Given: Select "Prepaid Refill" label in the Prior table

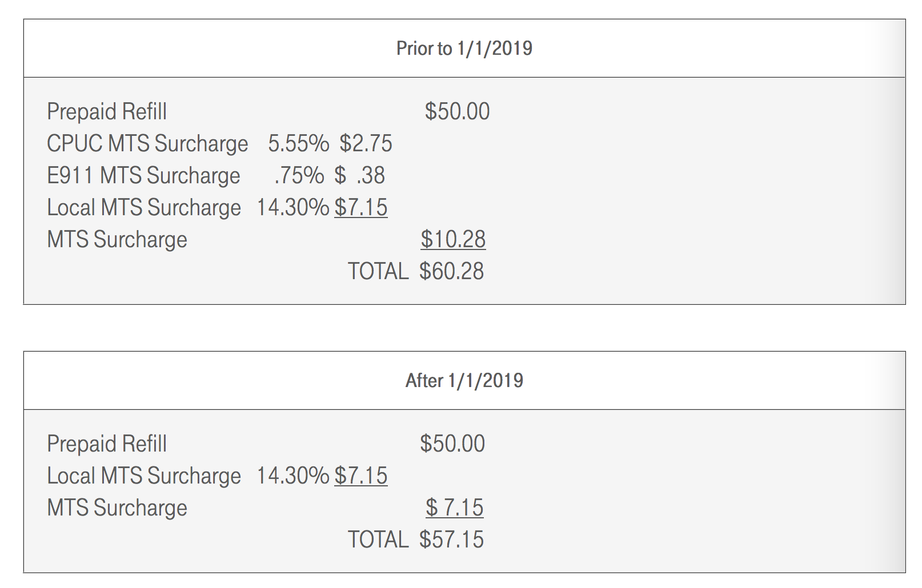Looking at the screenshot, I should click(x=107, y=112).
